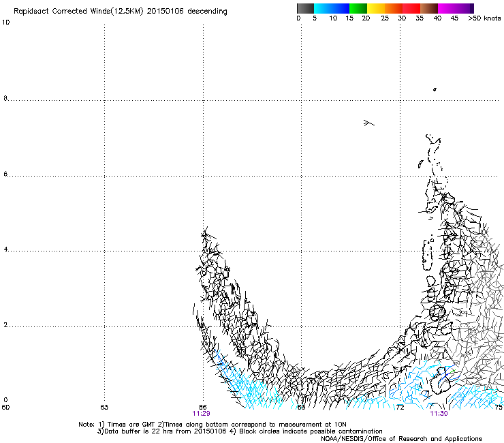Viewport: 504px width, 443px height.
Task: Click the purple '11:30' swath time label
Action: (439, 414)
